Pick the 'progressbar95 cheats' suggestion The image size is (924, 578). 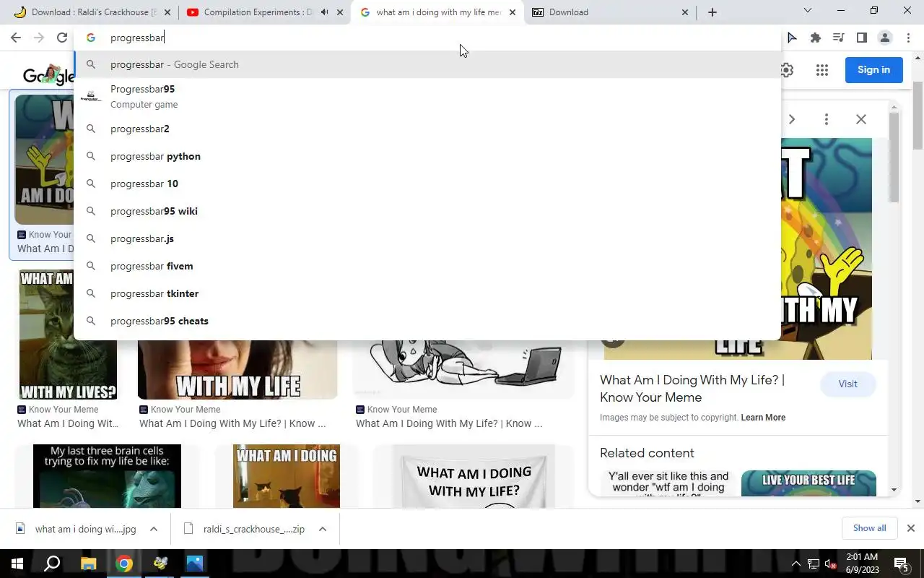pos(427,321)
